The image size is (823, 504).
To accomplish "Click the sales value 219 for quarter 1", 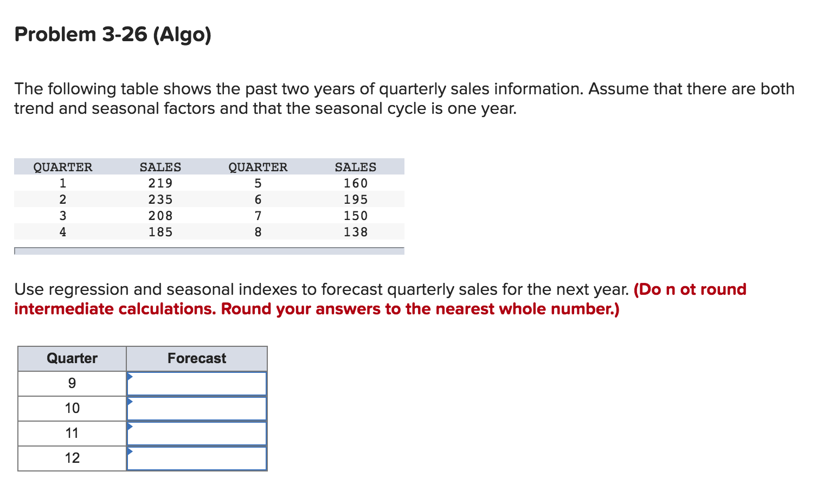I will pos(160,183).
